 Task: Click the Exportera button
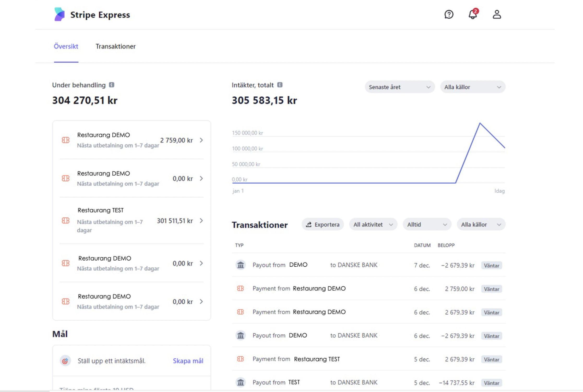coord(323,224)
